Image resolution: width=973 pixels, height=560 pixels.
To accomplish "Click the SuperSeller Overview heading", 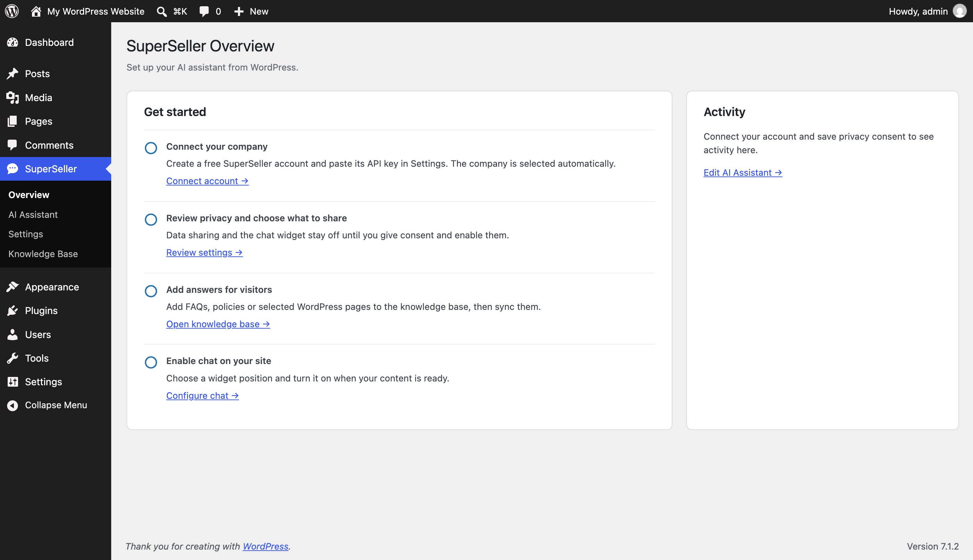I will point(201,46).
